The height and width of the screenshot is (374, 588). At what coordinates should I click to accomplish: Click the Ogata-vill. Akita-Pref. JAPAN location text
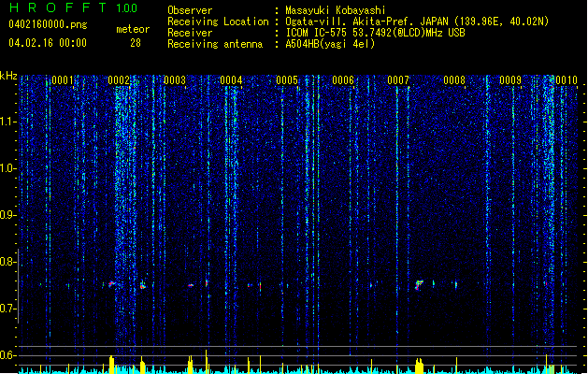tap(417, 22)
